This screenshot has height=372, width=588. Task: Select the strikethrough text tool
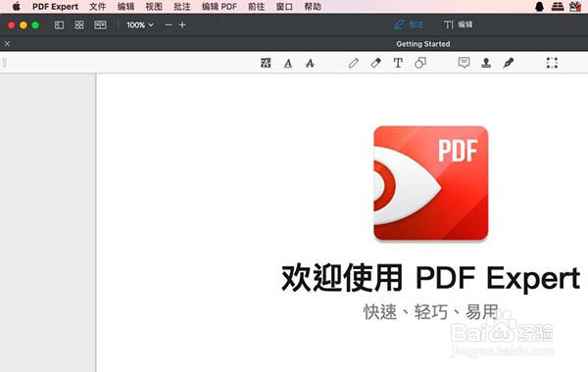click(x=310, y=63)
